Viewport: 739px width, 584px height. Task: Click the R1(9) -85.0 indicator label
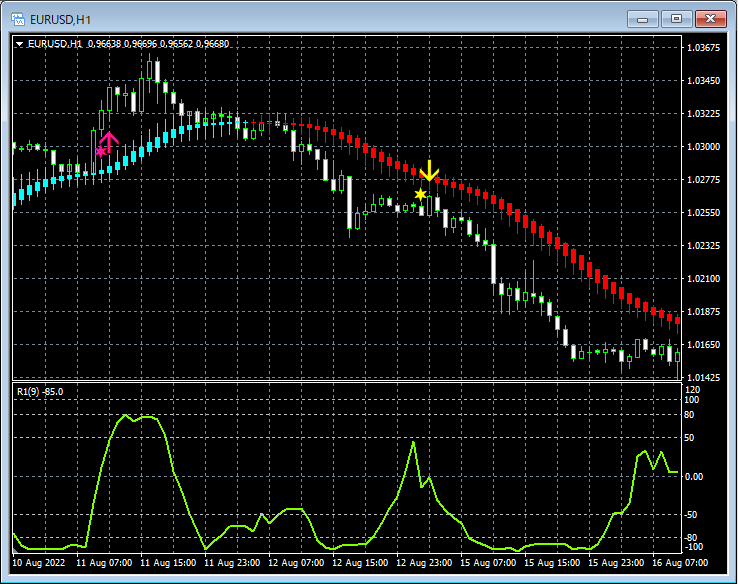40,392
